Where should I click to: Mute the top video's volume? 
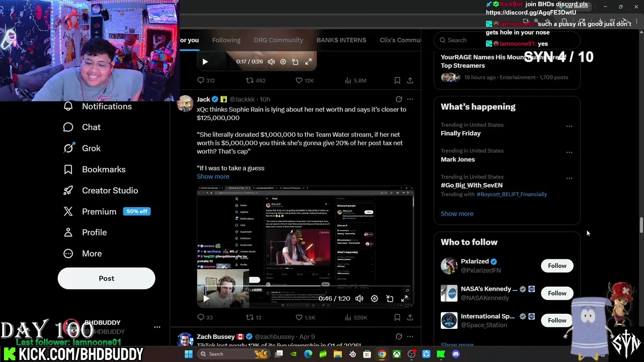tap(271, 62)
